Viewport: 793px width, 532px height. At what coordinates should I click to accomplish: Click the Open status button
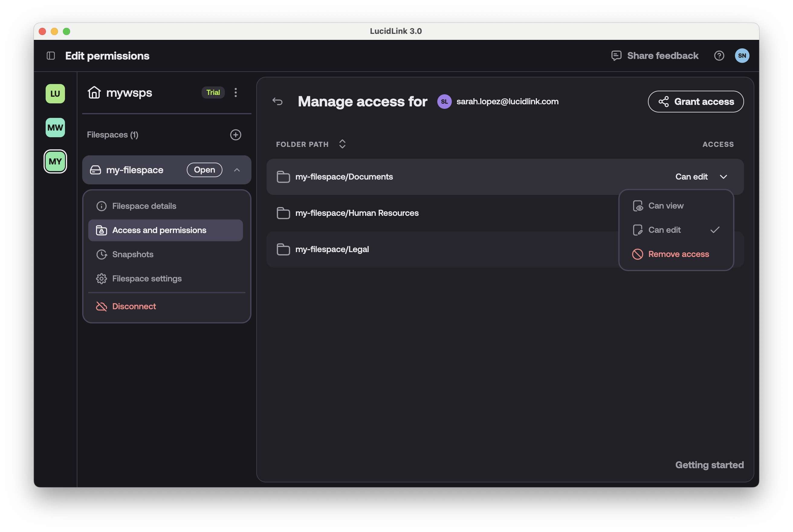(x=205, y=170)
